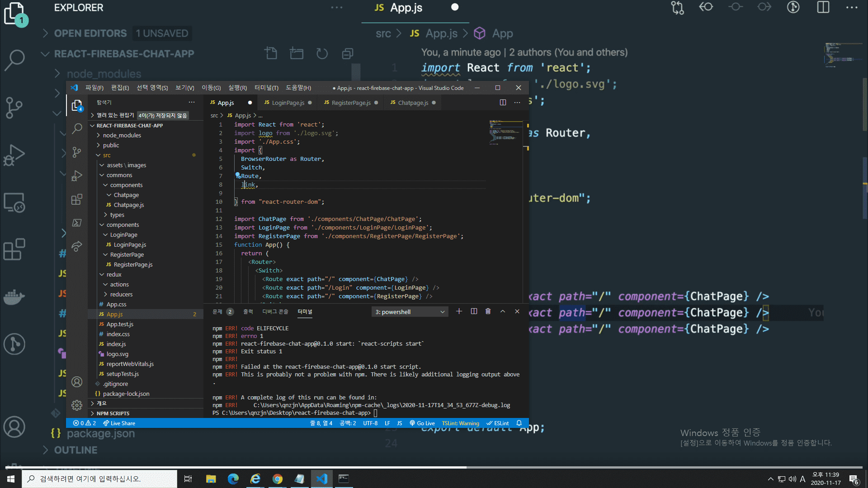Open the Search view in activity bar
The height and width of the screenshot is (488, 868).
click(x=77, y=128)
